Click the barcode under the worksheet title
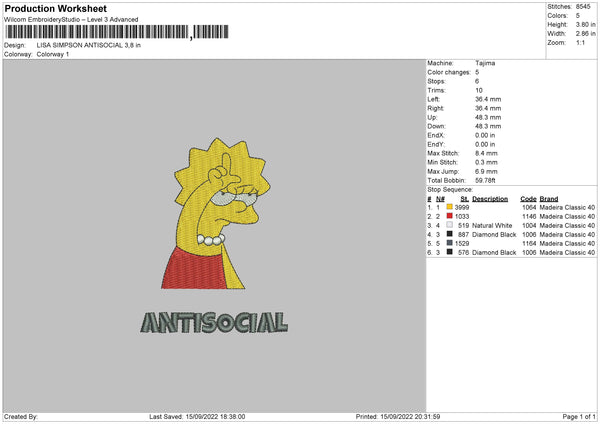Image resolution: width=600 pixels, height=424 pixels. pyautogui.click(x=117, y=32)
